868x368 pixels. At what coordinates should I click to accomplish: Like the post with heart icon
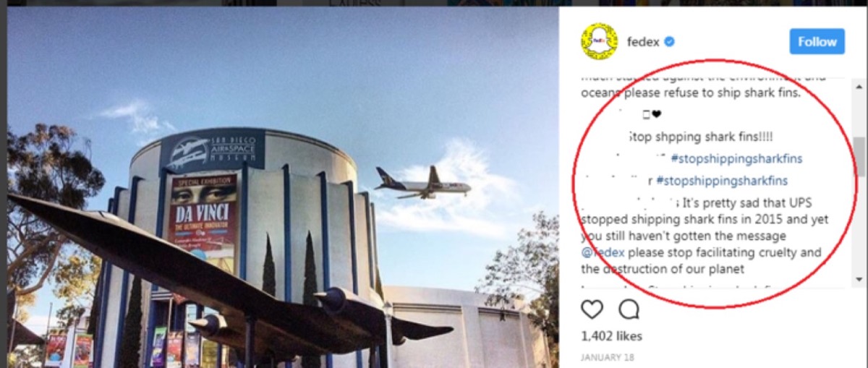[x=592, y=309]
